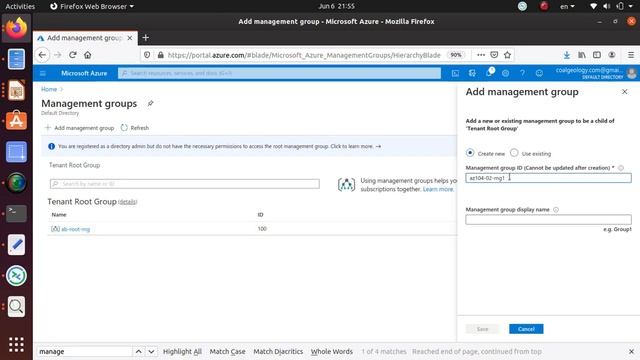Toggle Match Case in the find bar
Image resolution: width=640 pixels, height=360 pixels.
pyautogui.click(x=227, y=351)
